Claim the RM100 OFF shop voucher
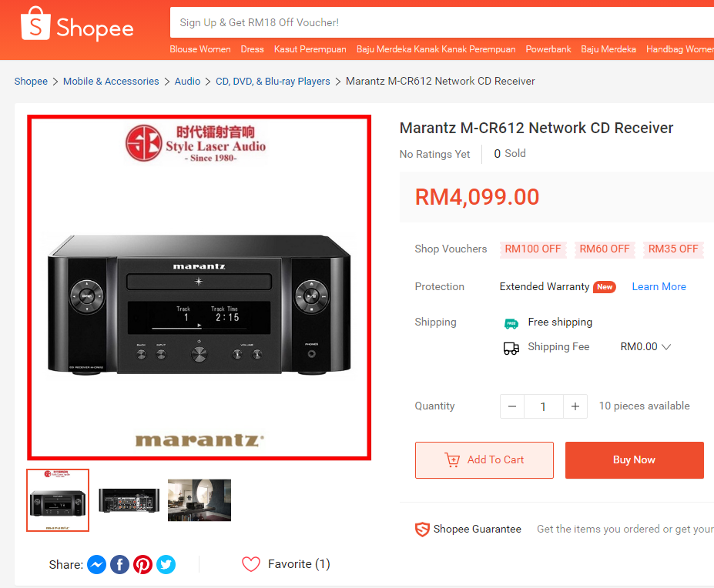The width and height of the screenshot is (714, 588). click(x=533, y=249)
